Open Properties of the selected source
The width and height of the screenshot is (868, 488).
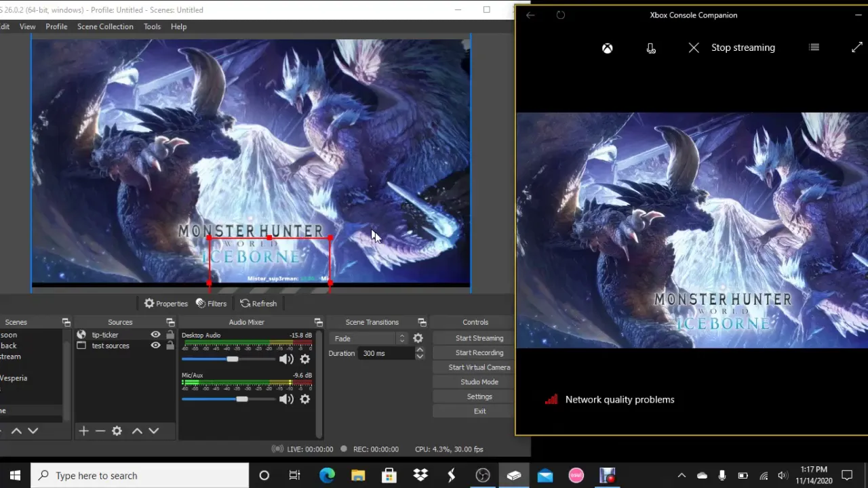coord(165,304)
